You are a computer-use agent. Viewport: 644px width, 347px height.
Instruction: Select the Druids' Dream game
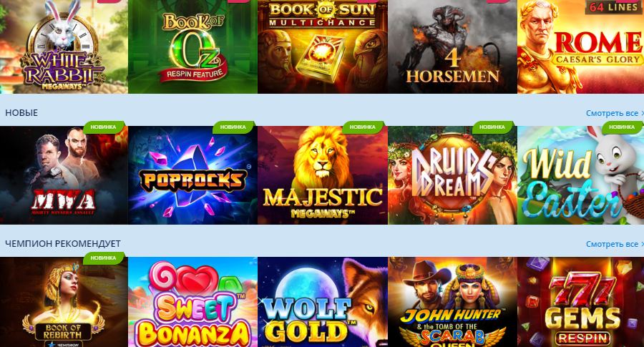452,175
